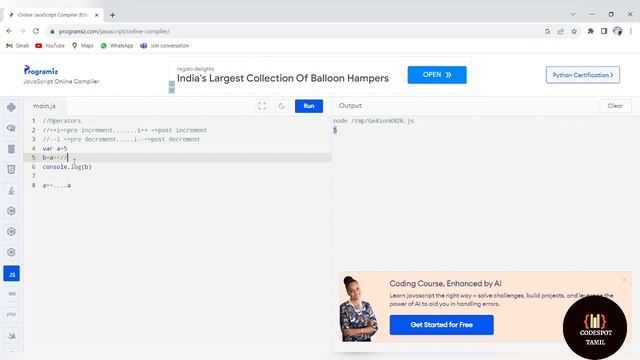Click the output value 5
Image resolution: width=640 pixels, height=360 pixels.
335,130
